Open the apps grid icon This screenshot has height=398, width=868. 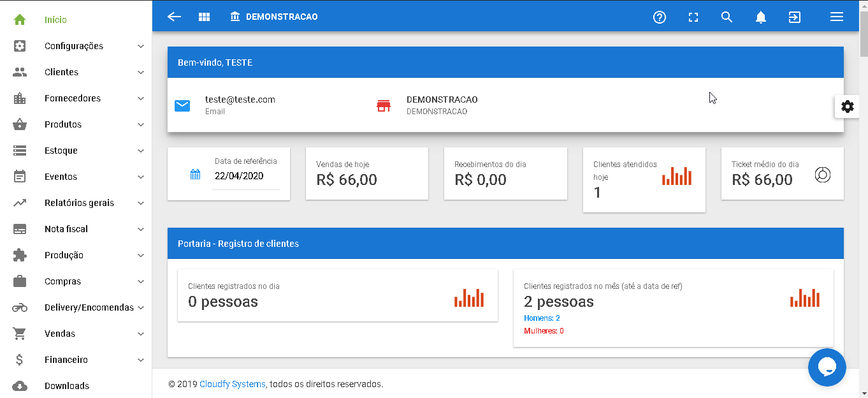[204, 17]
